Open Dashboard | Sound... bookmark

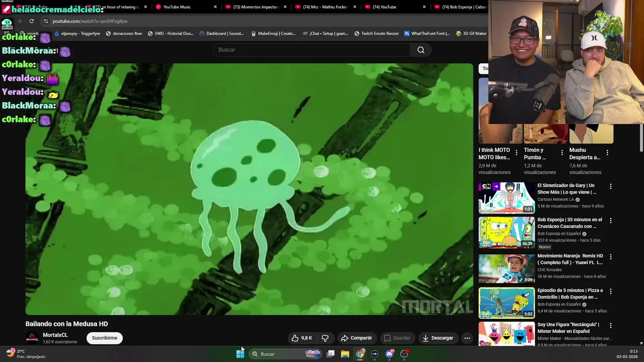221,34
